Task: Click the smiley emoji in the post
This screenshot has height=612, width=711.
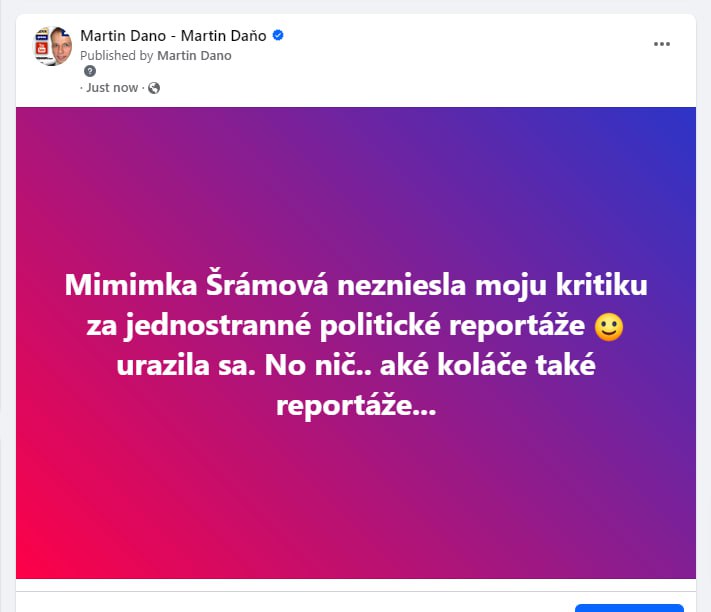Action: pos(609,326)
